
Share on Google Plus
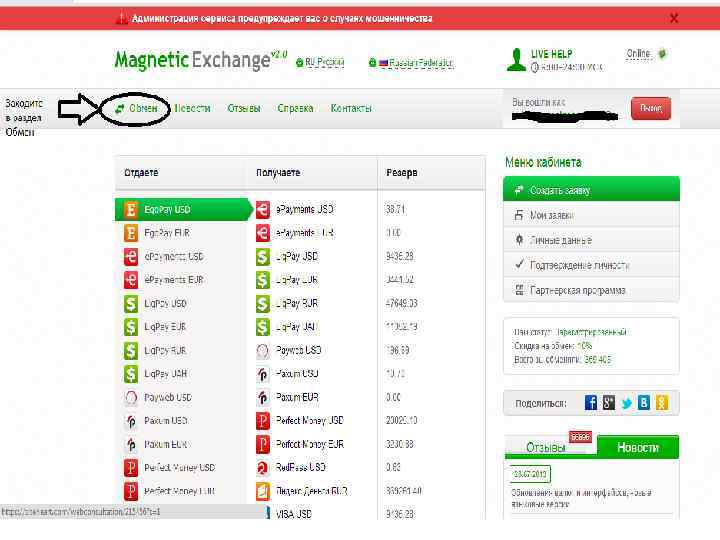tap(608, 403)
